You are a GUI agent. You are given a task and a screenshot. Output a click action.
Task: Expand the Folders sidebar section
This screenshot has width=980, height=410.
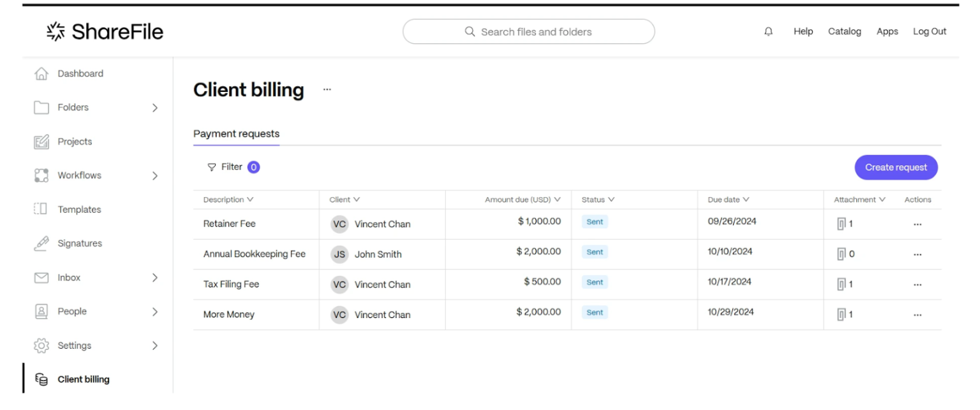[x=154, y=108]
